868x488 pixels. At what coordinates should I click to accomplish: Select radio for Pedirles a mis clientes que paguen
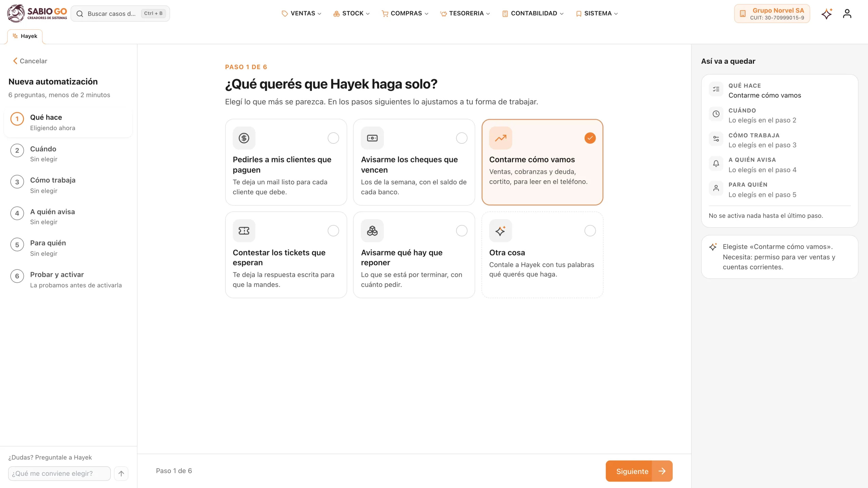tap(333, 138)
